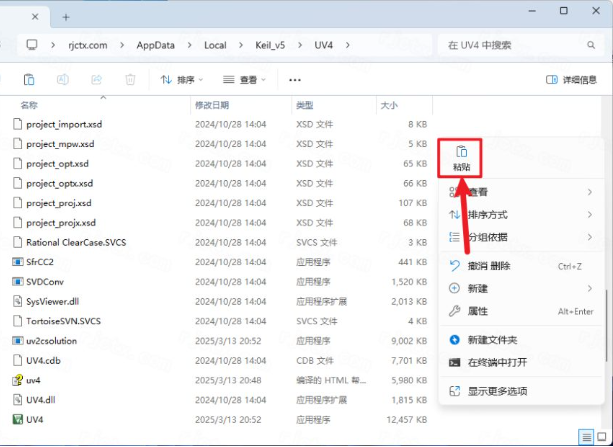Click the UV4.cdb file icon
The width and height of the screenshot is (613, 447).
click(17, 360)
